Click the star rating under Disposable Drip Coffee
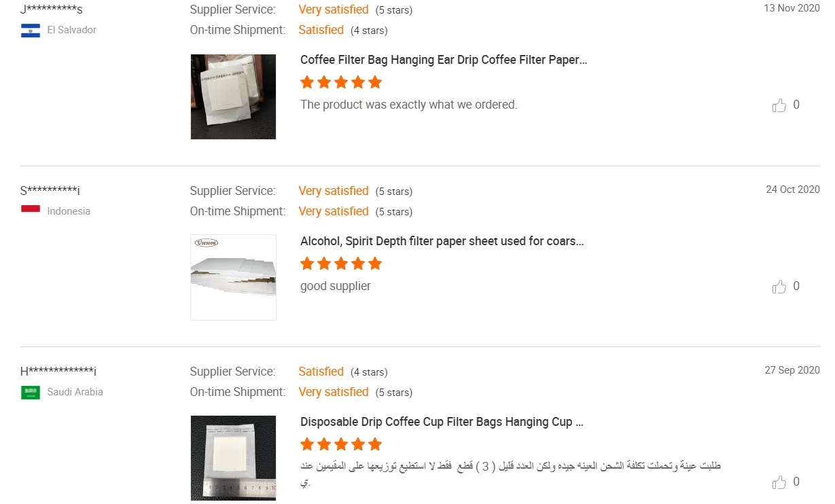This screenshot has height=504, width=835. pos(341,444)
